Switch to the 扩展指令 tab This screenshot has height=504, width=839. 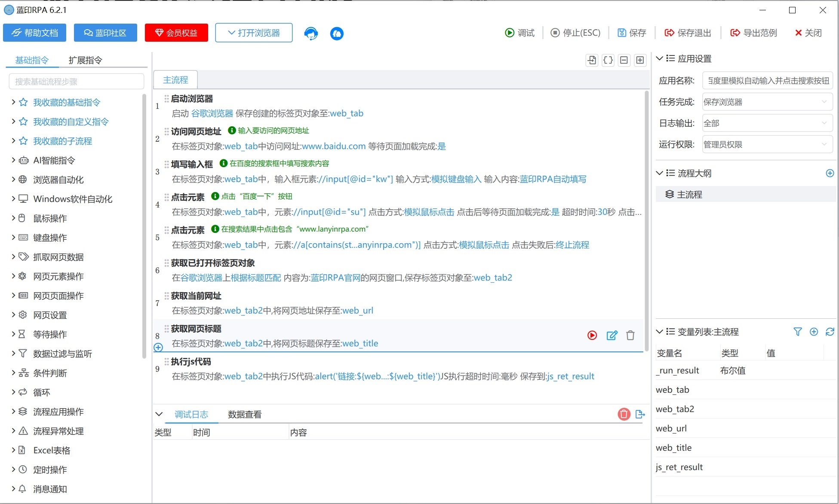pyautogui.click(x=85, y=60)
